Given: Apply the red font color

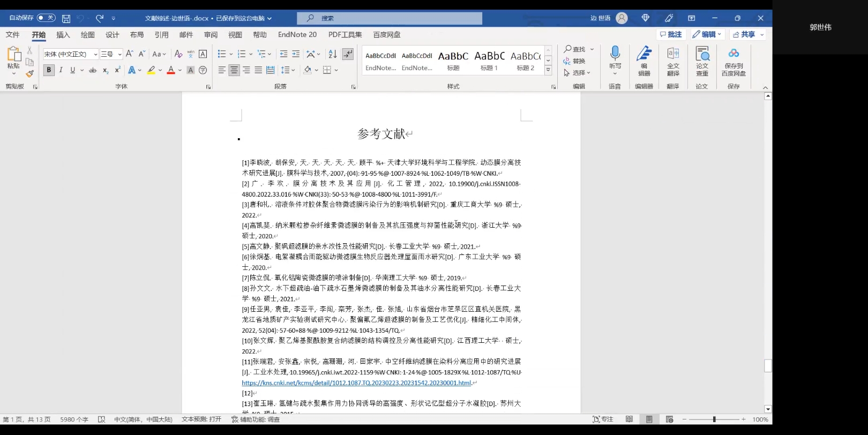Looking at the screenshot, I should coord(171,70).
